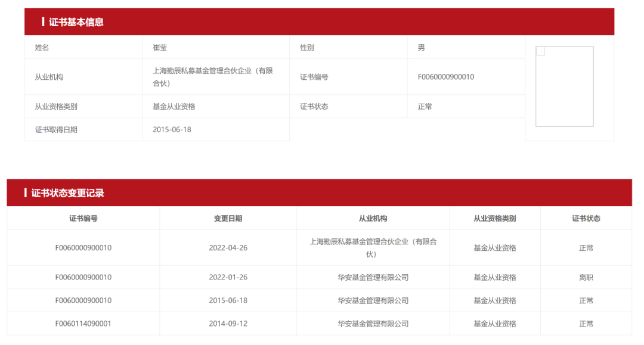Click the 证书编号 column header
The width and height of the screenshot is (644, 345).
coord(83,219)
